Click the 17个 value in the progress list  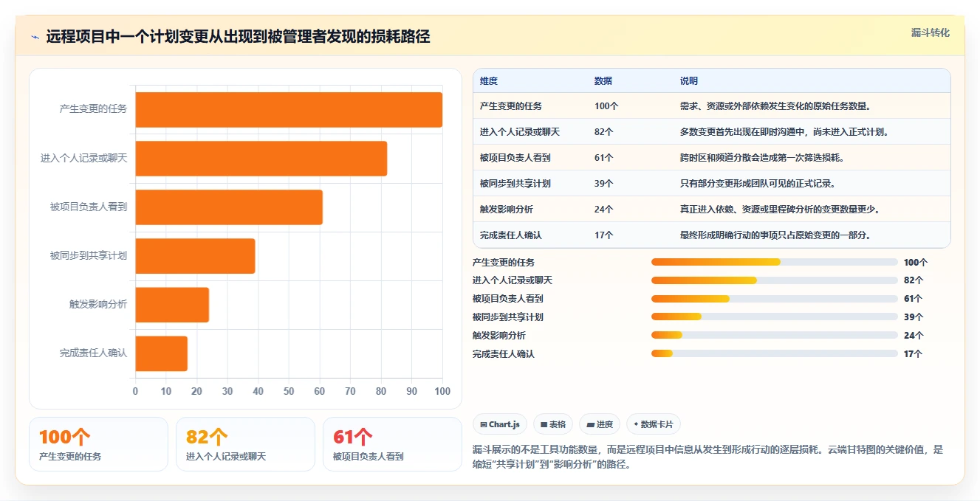pyautogui.click(x=914, y=353)
